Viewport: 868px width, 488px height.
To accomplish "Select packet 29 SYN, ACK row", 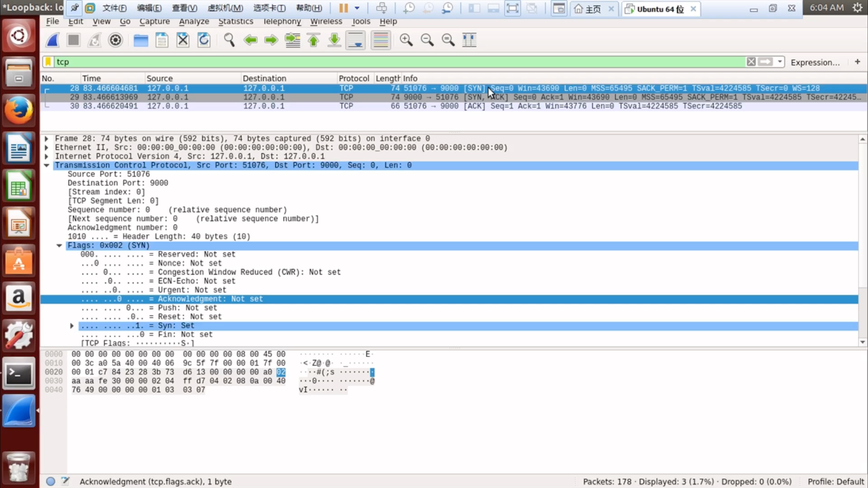I will pyautogui.click(x=453, y=97).
